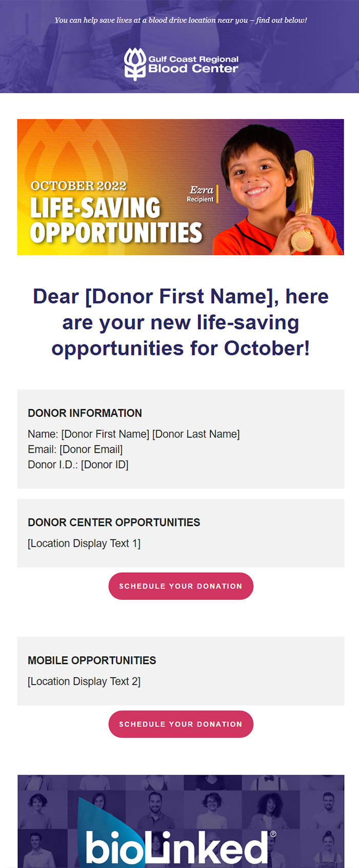Select the DONOR INFORMATION heading
Viewport: 359px width, 868px height.
(x=85, y=413)
